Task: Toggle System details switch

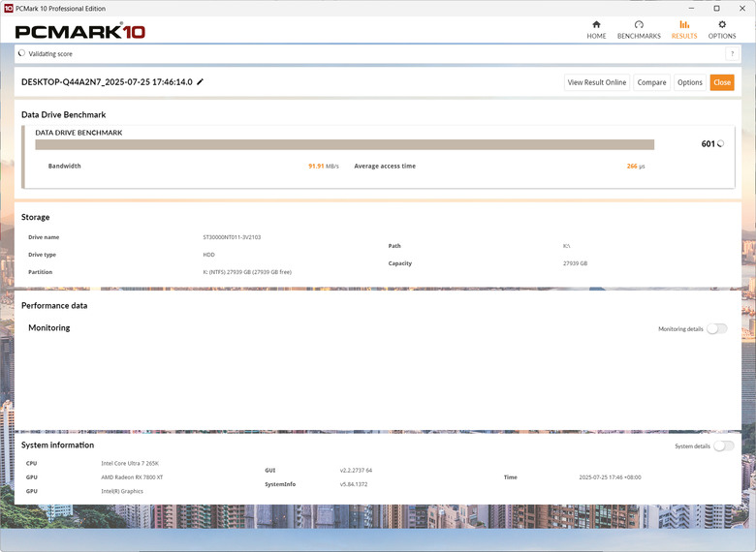Action: tap(724, 446)
